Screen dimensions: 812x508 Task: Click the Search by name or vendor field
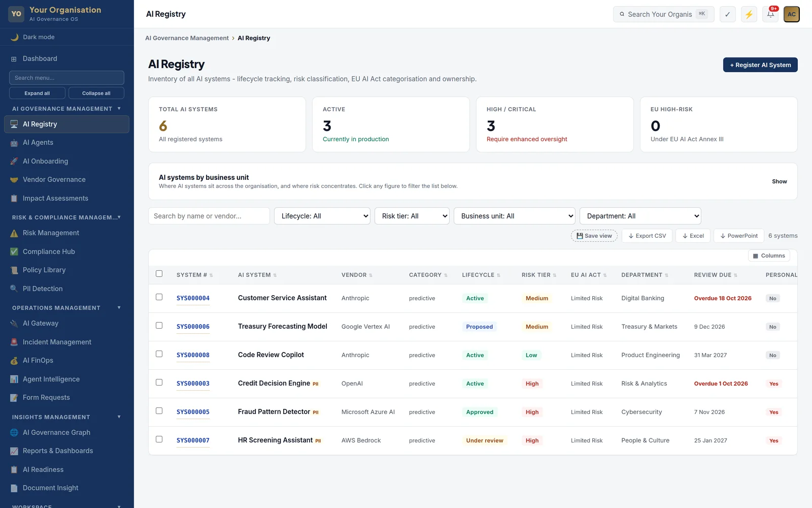coord(209,216)
